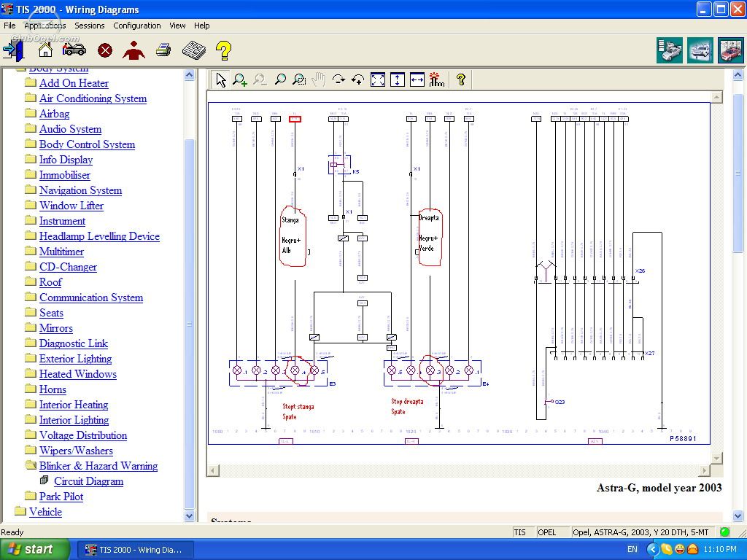Go to the Home house icon
The image size is (747, 560).
click(x=45, y=50)
